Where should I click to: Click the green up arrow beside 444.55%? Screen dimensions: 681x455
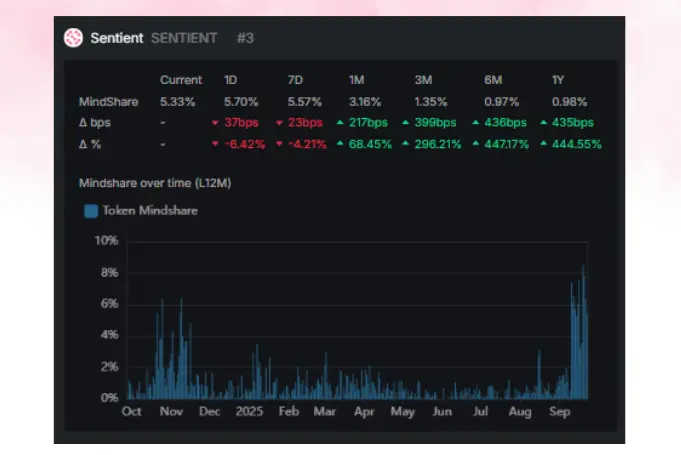click(543, 143)
